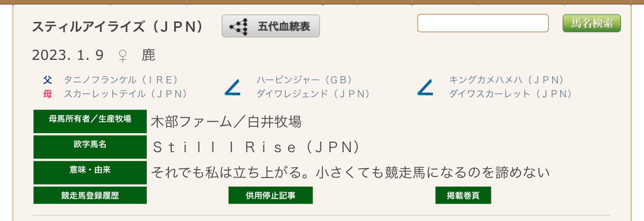Screen dimensions: 644x221
Task: Click the ♀ female symbol icon
Action: tap(123, 55)
